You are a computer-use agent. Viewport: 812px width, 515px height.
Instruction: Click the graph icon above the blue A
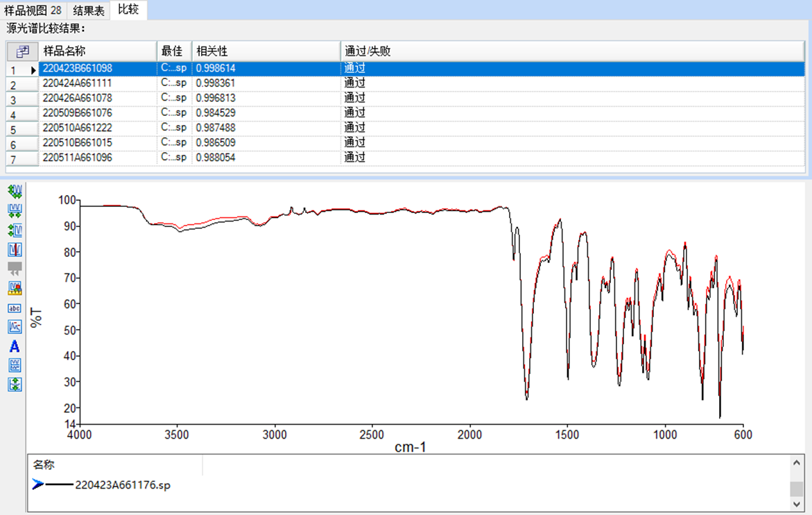[15, 327]
